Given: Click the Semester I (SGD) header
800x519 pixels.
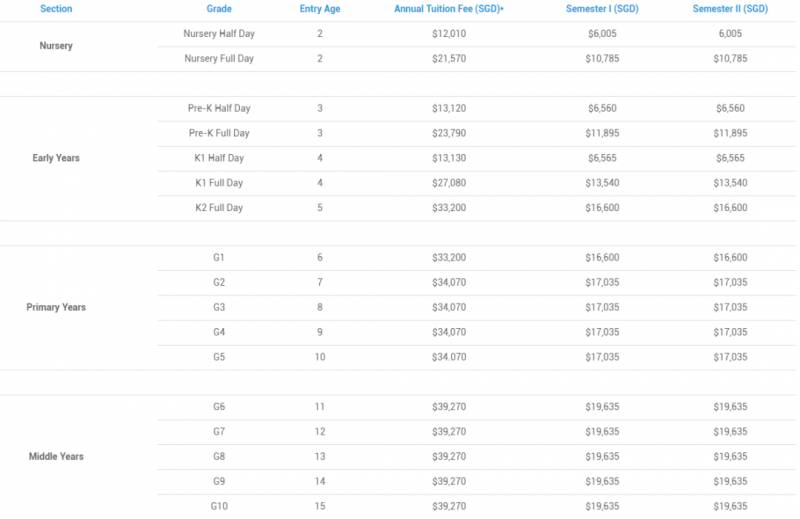Looking at the screenshot, I should point(603,9).
